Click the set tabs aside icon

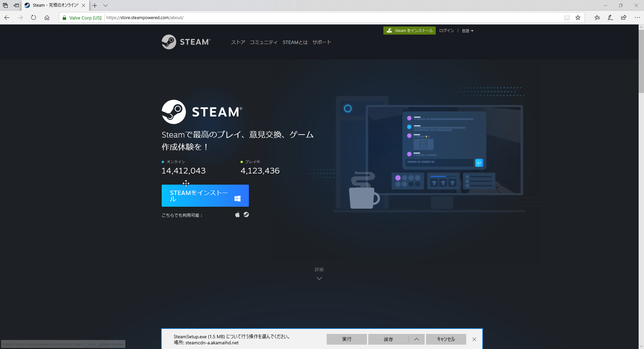(x=16, y=5)
